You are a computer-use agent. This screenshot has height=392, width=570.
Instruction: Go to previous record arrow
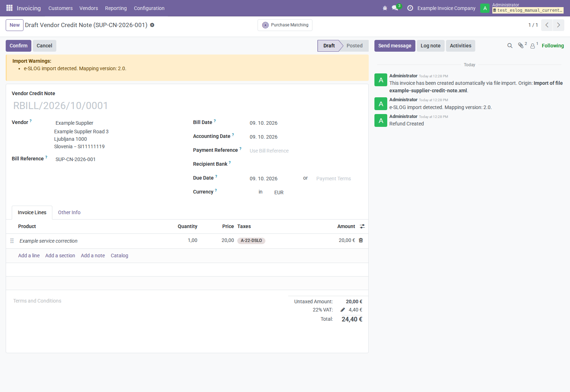tap(547, 25)
